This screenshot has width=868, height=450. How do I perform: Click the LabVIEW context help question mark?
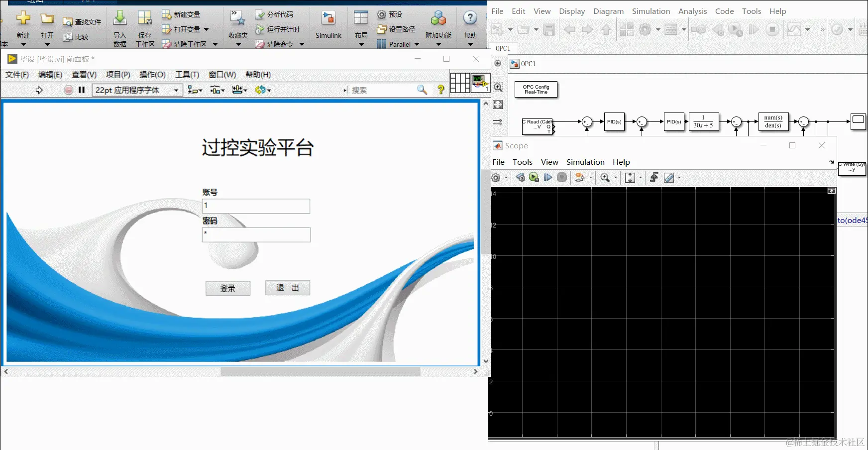(x=441, y=90)
